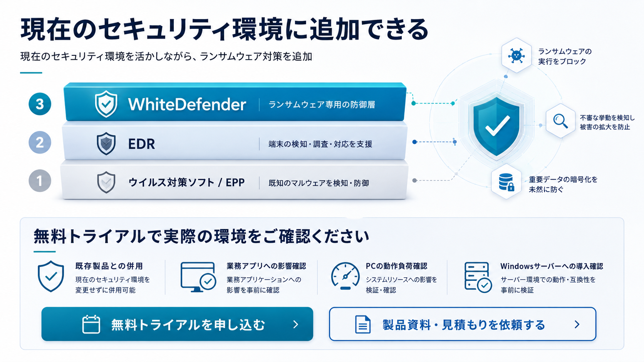Click the heading PCの動作負荷確認
This screenshot has width=644, height=362.
point(396,266)
